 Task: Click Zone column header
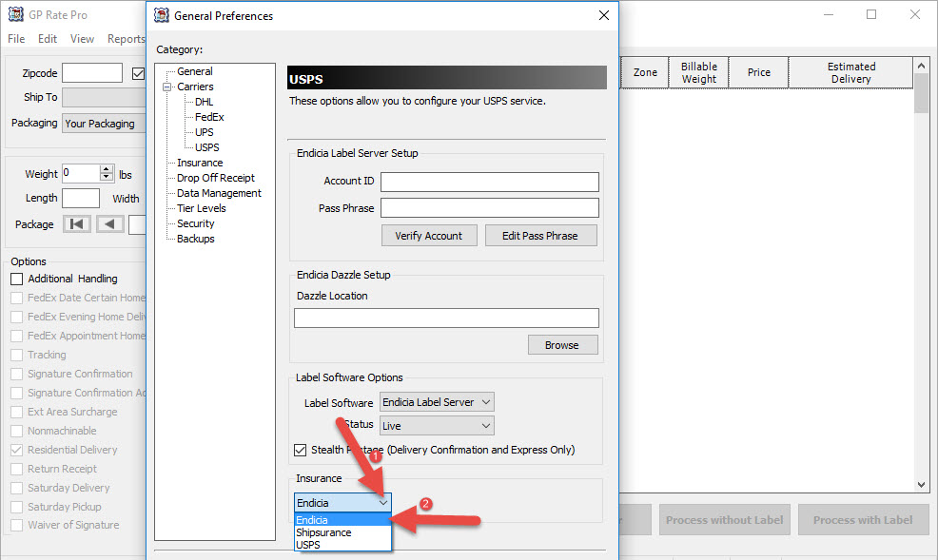pos(645,73)
